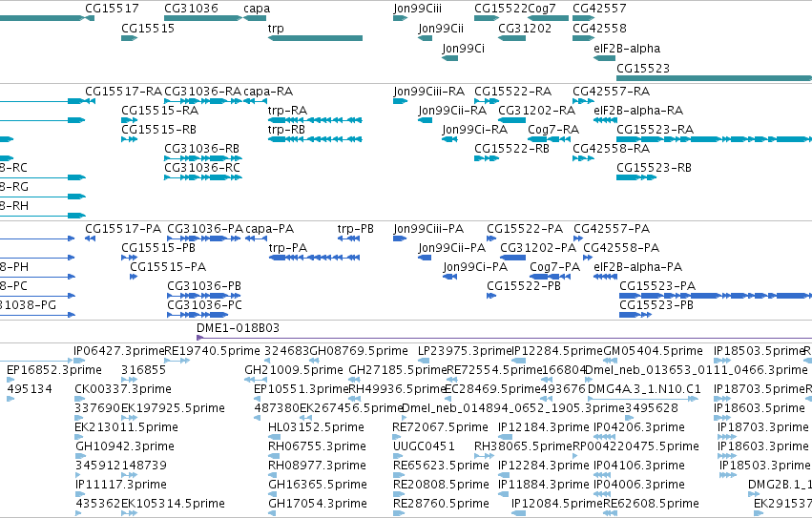The width and height of the screenshot is (812, 518).
Task: Select protein capa-PA glyph
Action: tap(257, 238)
